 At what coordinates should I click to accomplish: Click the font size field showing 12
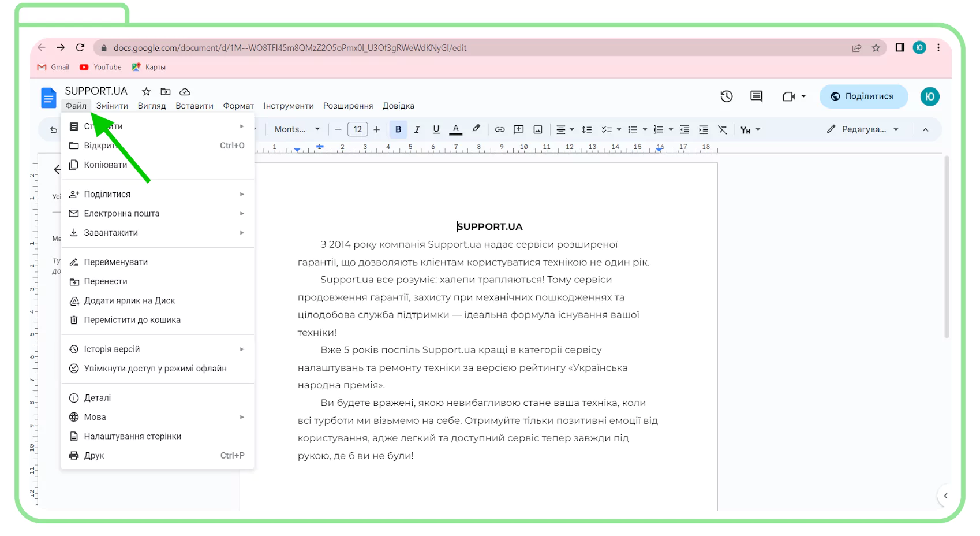click(358, 129)
